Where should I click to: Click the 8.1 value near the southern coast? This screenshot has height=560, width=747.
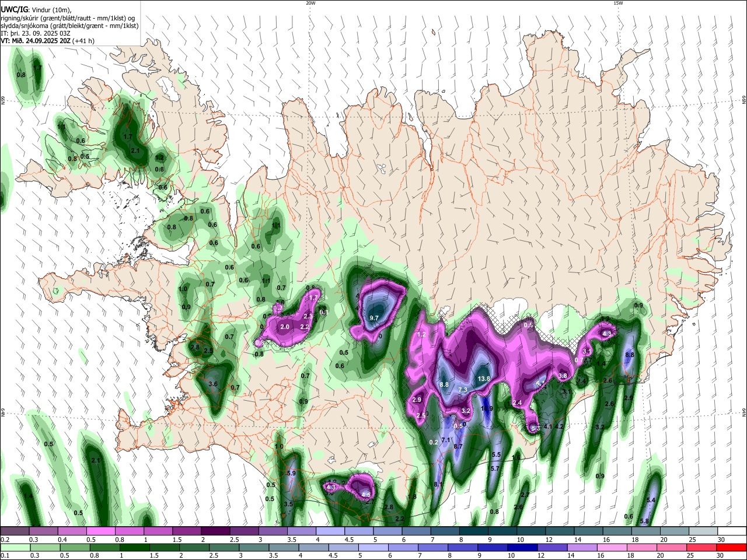[438, 484]
